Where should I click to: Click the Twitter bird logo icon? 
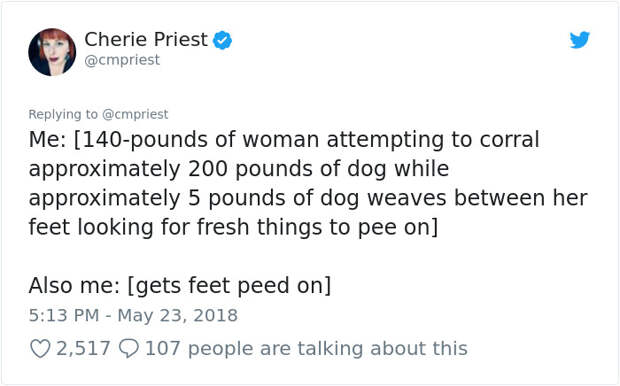(x=580, y=40)
